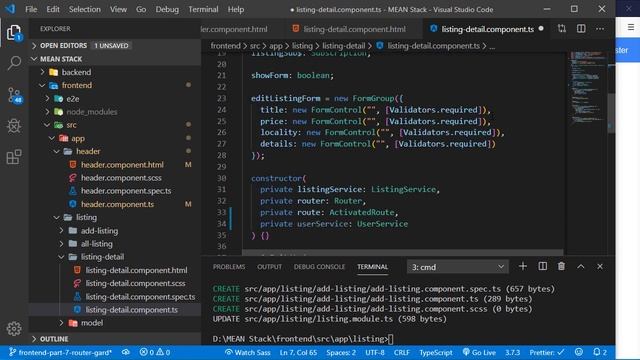Open the Edit menu
The width and height of the screenshot is (640, 360).
[x=53, y=9]
